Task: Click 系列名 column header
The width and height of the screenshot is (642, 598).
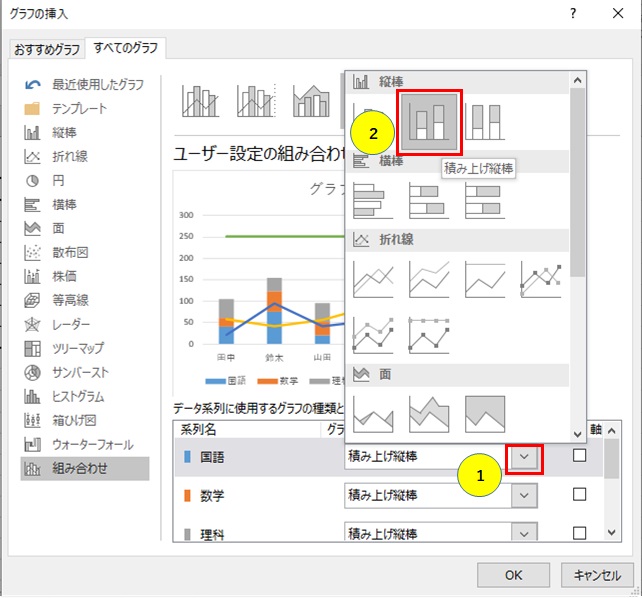Action: 198,429
